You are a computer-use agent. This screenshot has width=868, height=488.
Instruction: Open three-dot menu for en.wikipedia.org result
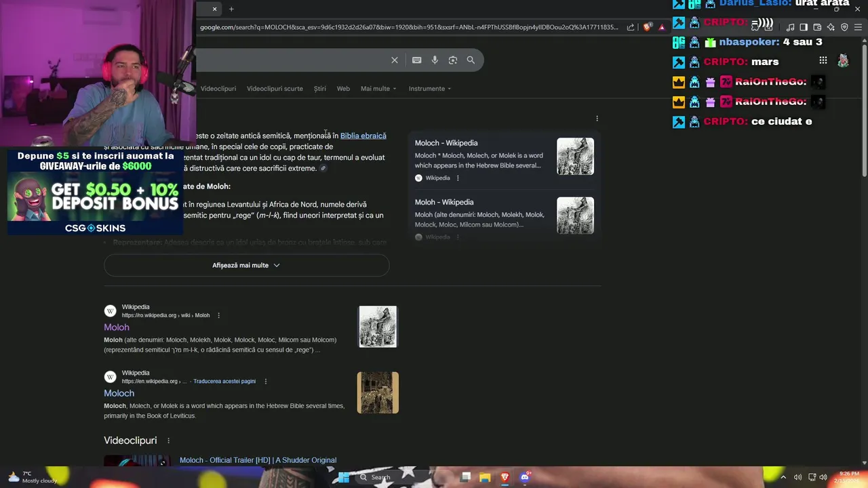[x=265, y=382]
